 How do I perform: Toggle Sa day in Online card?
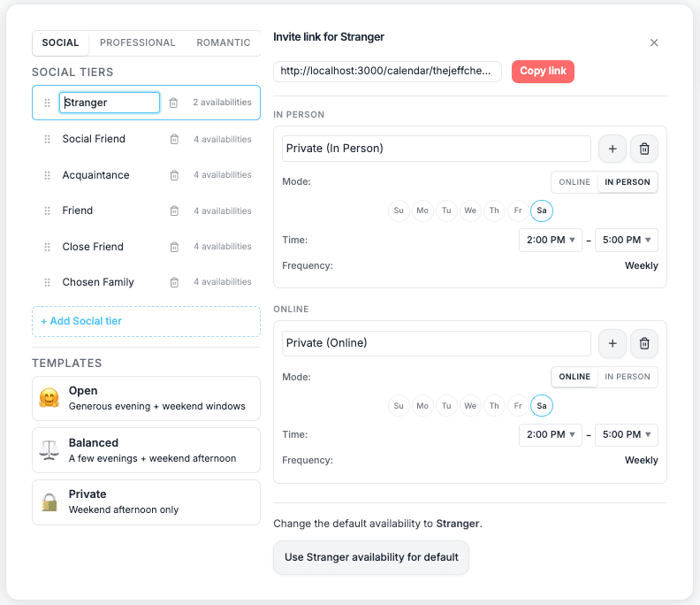pos(542,406)
